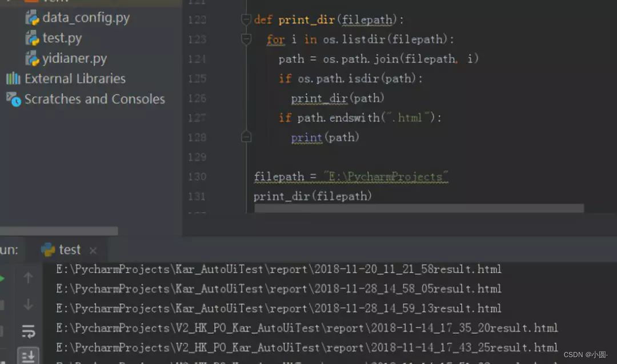Click output line ending 2018-11-28_14_58_05result.html
Image resolution: width=617 pixels, height=364 pixels.
[x=279, y=289]
